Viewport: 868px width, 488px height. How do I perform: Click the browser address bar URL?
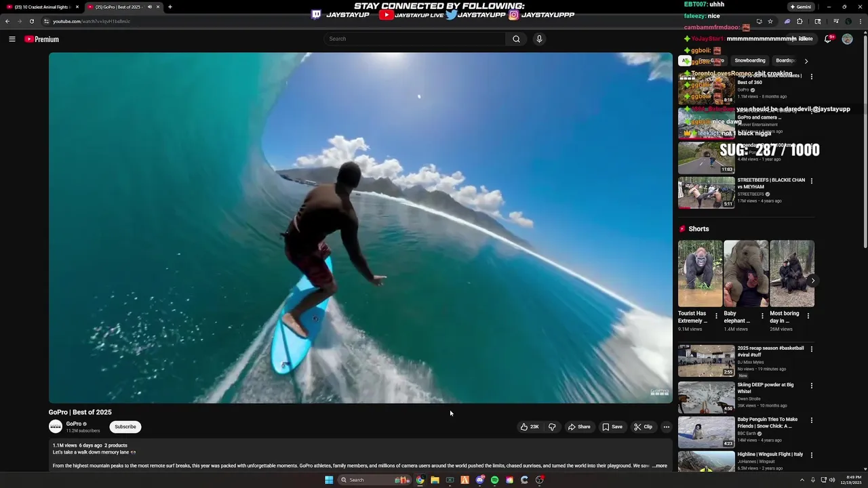(92, 21)
